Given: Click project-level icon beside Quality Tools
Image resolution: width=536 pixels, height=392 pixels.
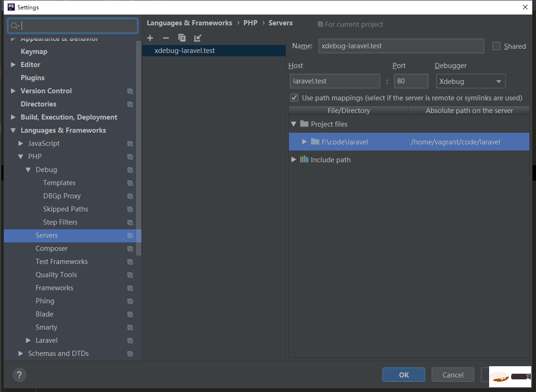Looking at the screenshot, I should pos(130,275).
